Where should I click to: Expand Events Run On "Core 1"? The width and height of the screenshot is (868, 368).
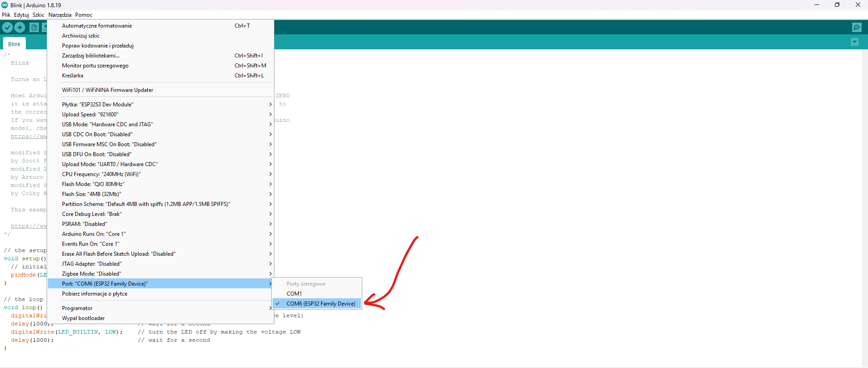[161, 244]
